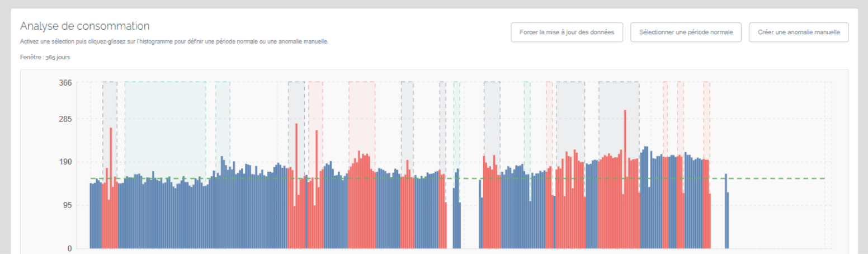Select the "Analyse de consommation" heading
Viewport: 868px width, 254px height.
tap(84, 26)
